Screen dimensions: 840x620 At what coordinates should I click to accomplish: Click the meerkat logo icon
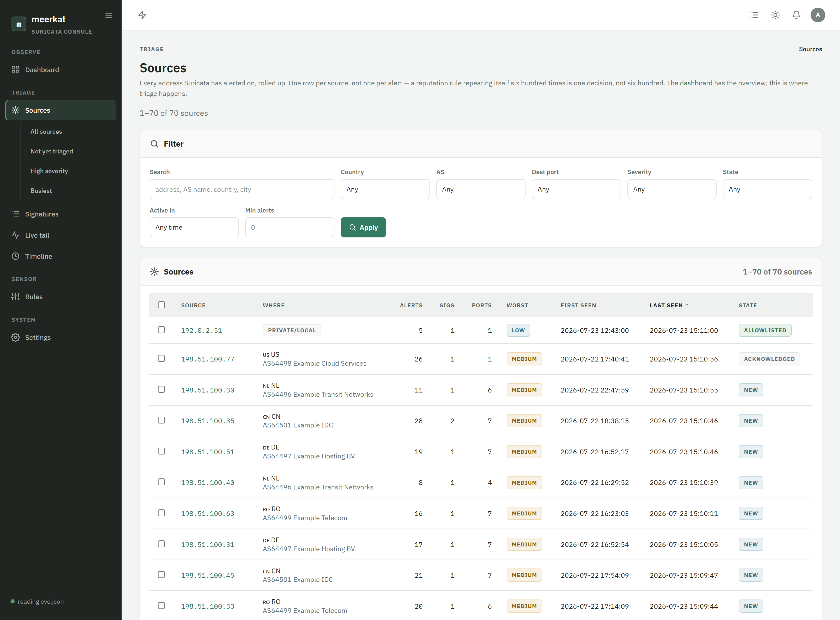pyautogui.click(x=19, y=24)
